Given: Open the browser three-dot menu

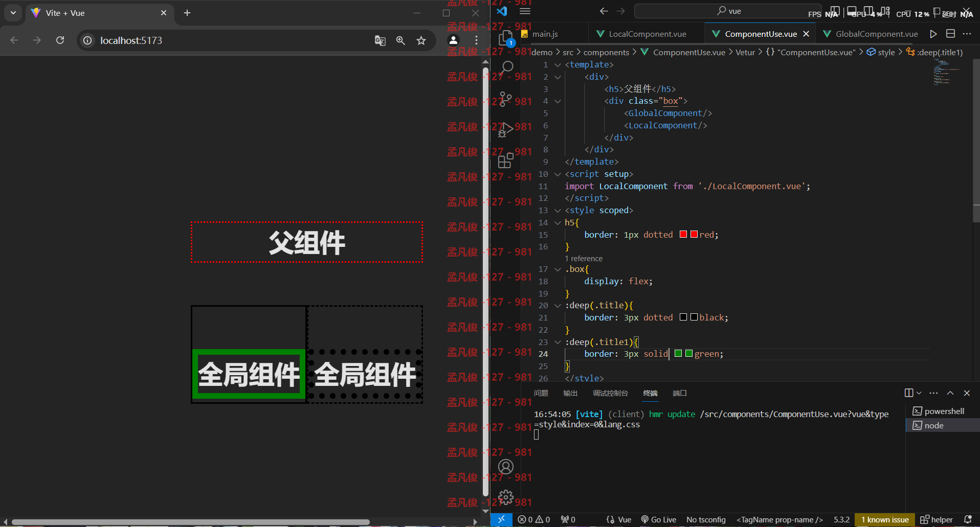Looking at the screenshot, I should pyautogui.click(x=476, y=40).
